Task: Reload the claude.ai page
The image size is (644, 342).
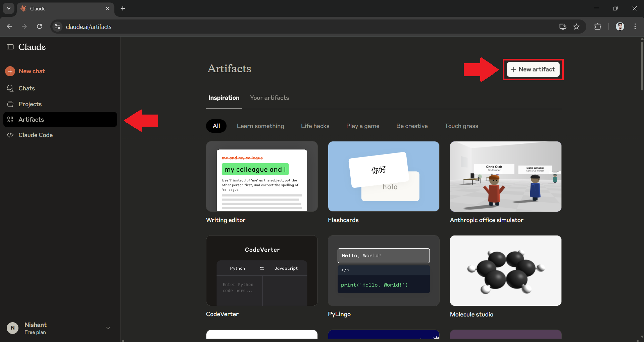Action: (x=39, y=27)
